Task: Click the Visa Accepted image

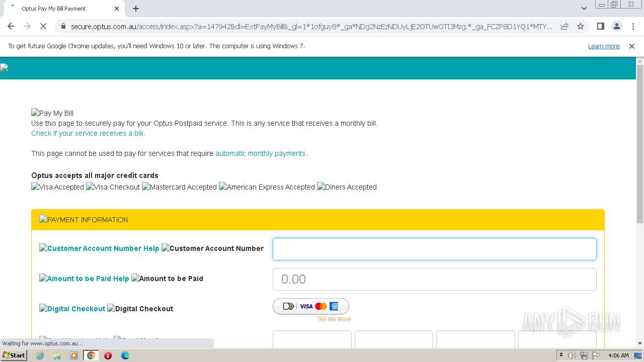Action: [57, 187]
